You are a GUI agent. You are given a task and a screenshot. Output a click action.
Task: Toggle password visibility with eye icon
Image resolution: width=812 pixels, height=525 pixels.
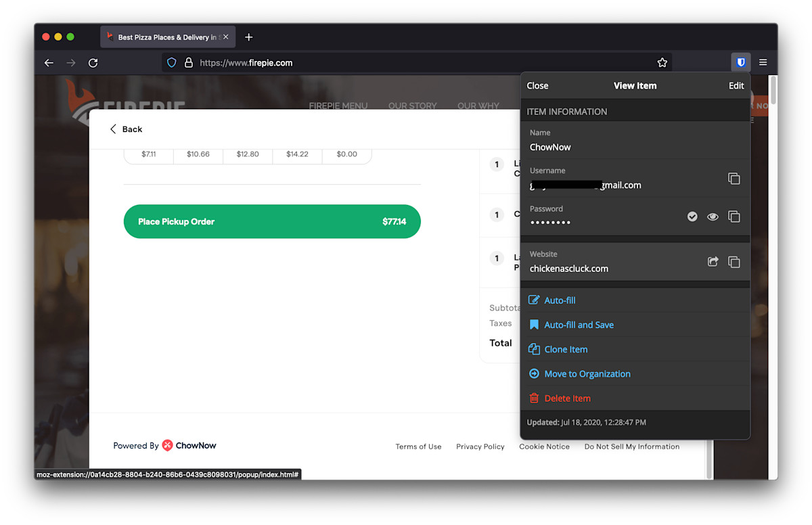(713, 216)
